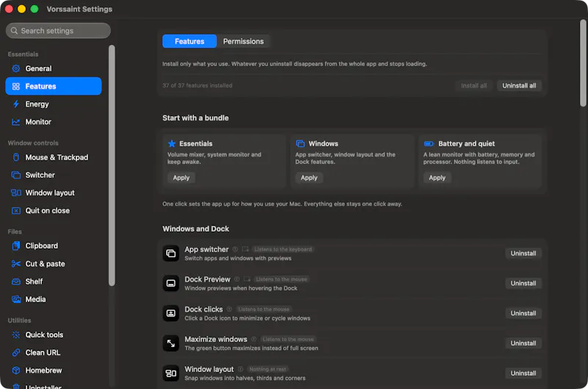Click the Quick tools sparkle icon
This screenshot has width=588, height=389.
pos(15,335)
